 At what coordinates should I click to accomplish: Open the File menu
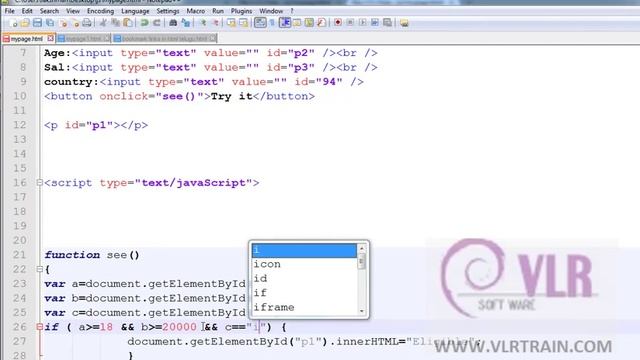click(9, 11)
